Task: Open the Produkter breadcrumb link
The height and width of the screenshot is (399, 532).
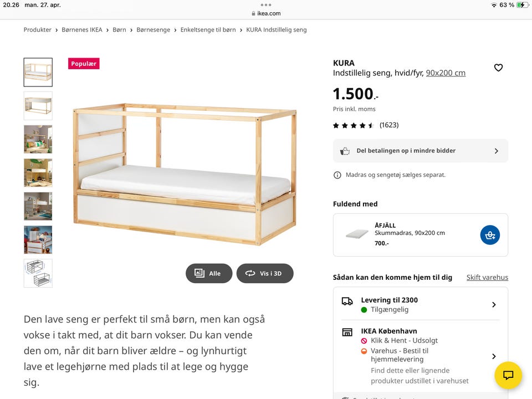Action: tap(37, 30)
